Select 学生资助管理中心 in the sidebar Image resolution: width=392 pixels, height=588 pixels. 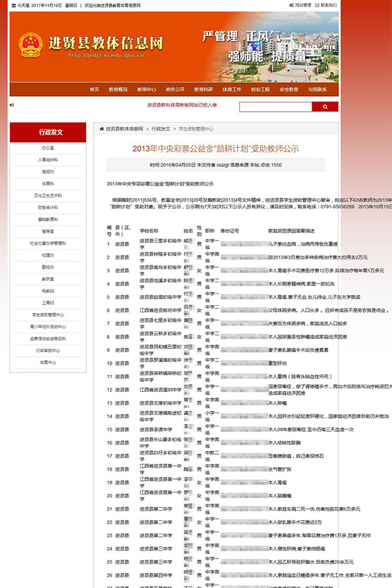(x=48, y=315)
